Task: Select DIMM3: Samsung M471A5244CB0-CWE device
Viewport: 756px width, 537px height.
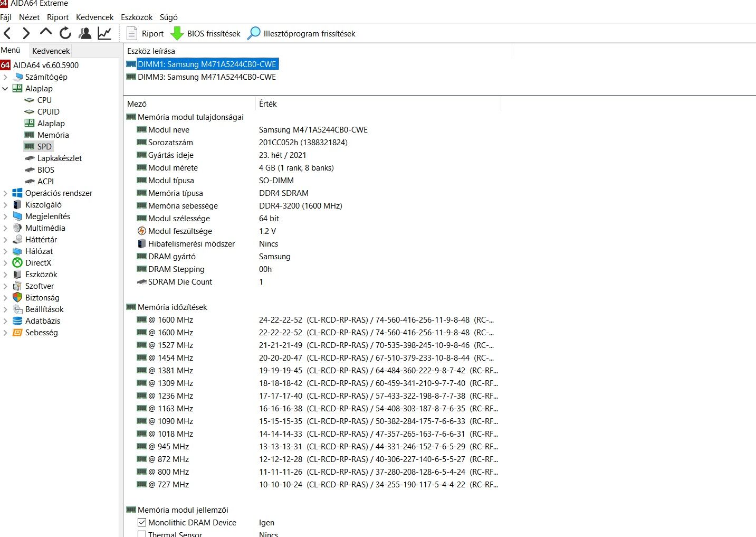Action: click(202, 77)
